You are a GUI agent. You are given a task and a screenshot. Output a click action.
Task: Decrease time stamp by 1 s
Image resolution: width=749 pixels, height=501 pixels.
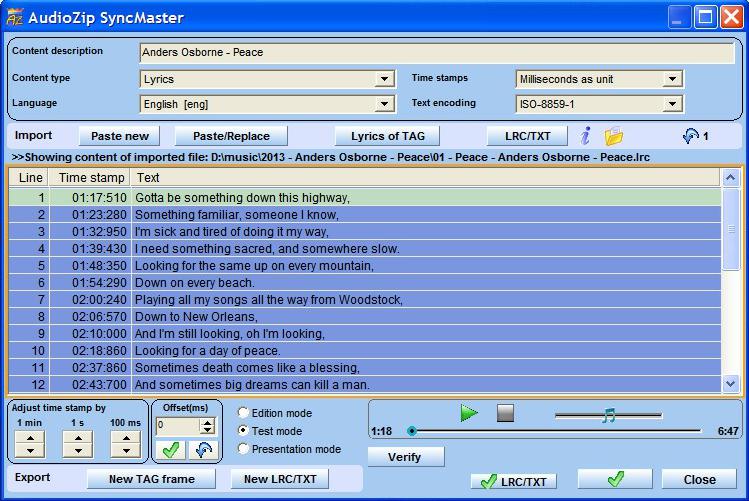78,451
